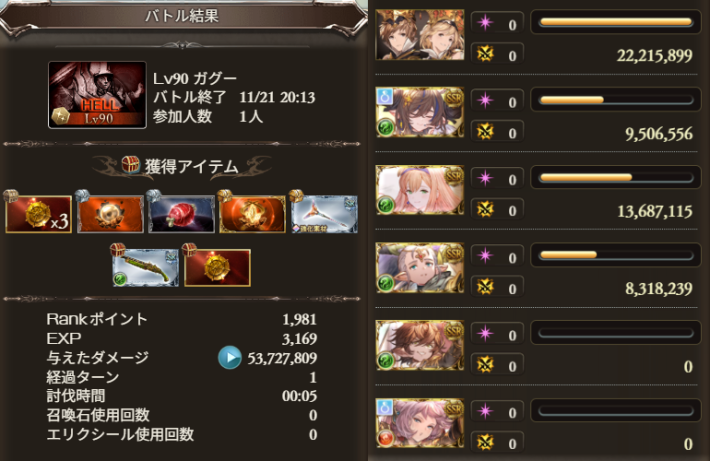The height and width of the screenshot is (461, 710).
Task: Open the elf-eared character with 8,318,239 damage
Action: [x=420, y=268]
